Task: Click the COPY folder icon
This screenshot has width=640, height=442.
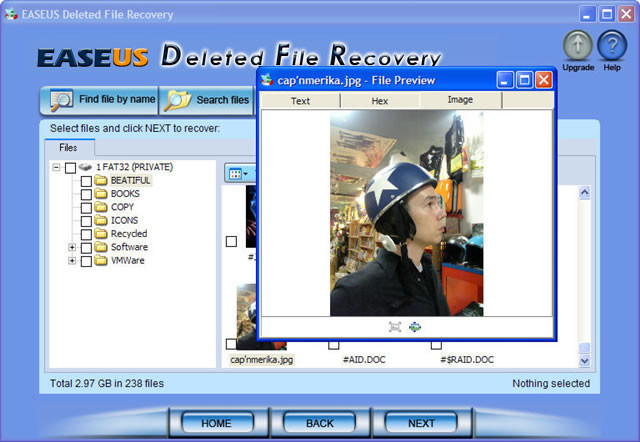Action: pos(100,207)
